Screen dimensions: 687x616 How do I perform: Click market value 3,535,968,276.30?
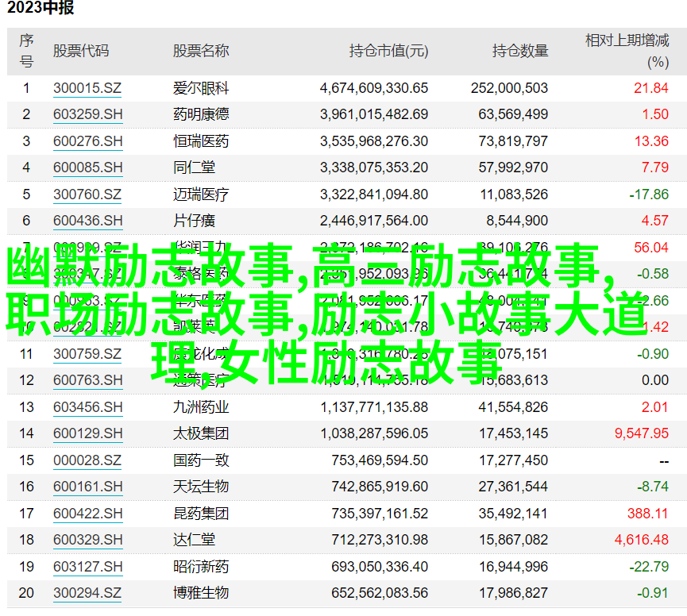tap(374, 141)
